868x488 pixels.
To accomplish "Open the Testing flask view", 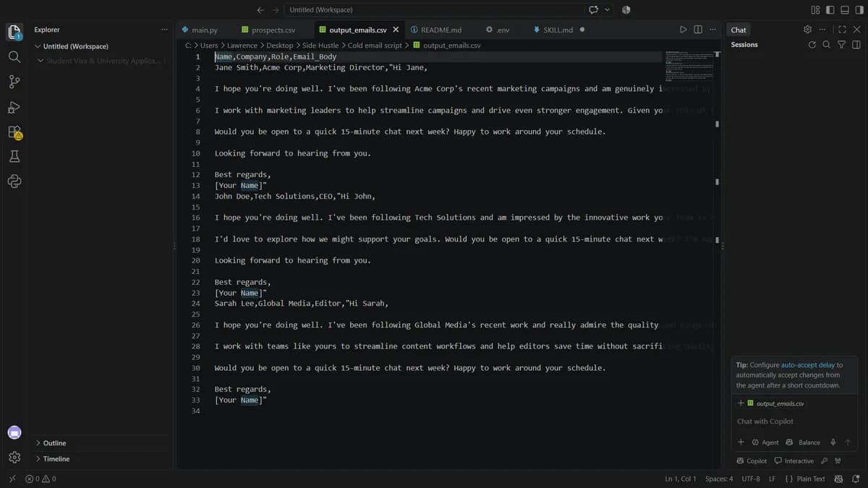I will [14, 157].
